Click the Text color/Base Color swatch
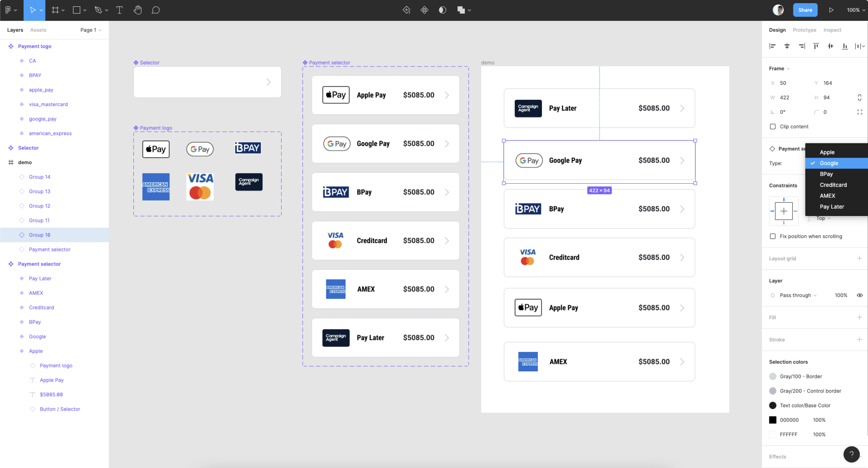868x468 pixels. tap(773, 405)
